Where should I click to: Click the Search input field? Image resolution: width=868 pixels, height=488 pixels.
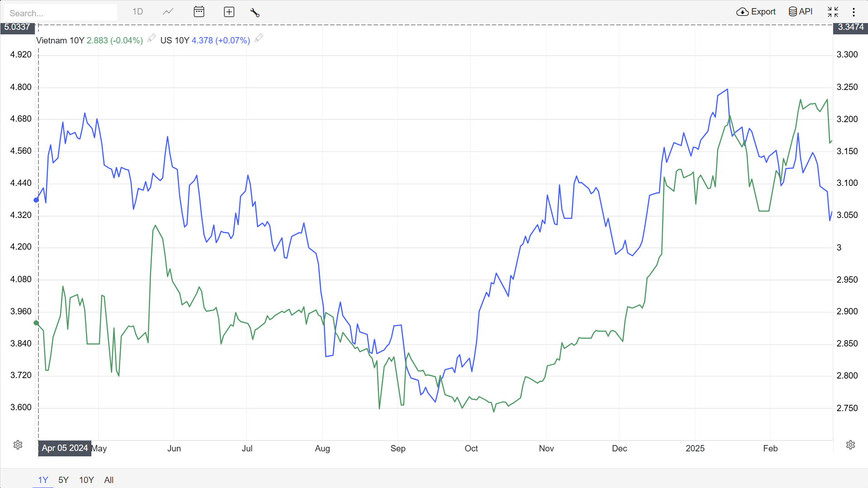coord(60,13)
